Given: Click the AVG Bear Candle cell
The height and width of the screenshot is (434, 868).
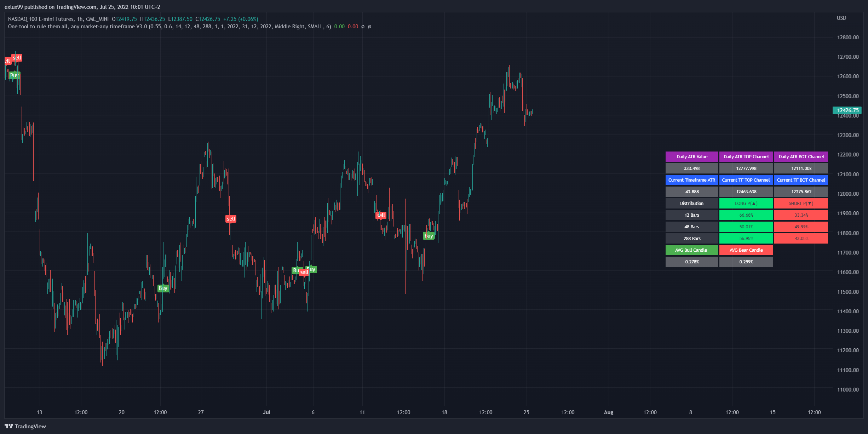Looking at the screenshot, I should click(746, 250).
